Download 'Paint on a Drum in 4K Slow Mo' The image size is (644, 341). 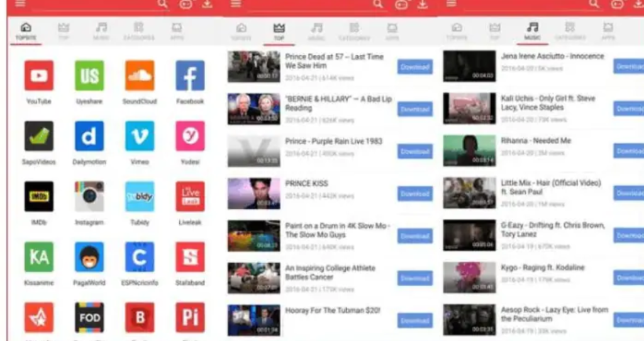pos(415,236)
